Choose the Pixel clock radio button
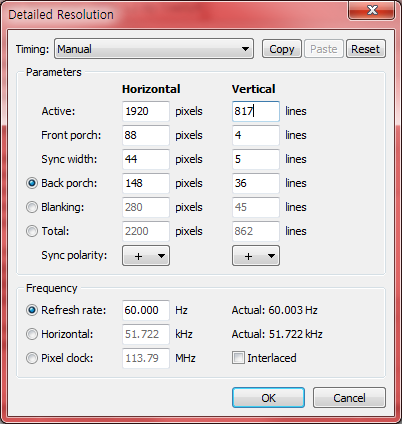Screen dimensions: 402x424 pos(32,358)
